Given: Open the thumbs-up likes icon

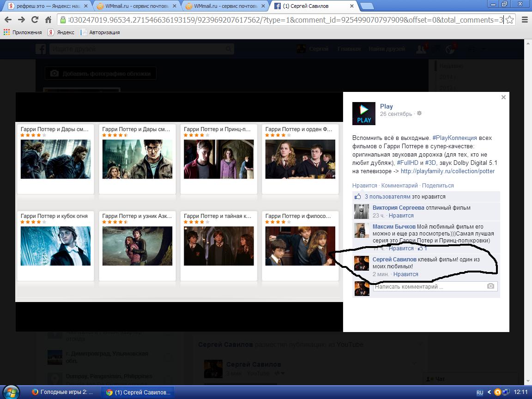Looking at the screenshot, I should tap(357, 196).
